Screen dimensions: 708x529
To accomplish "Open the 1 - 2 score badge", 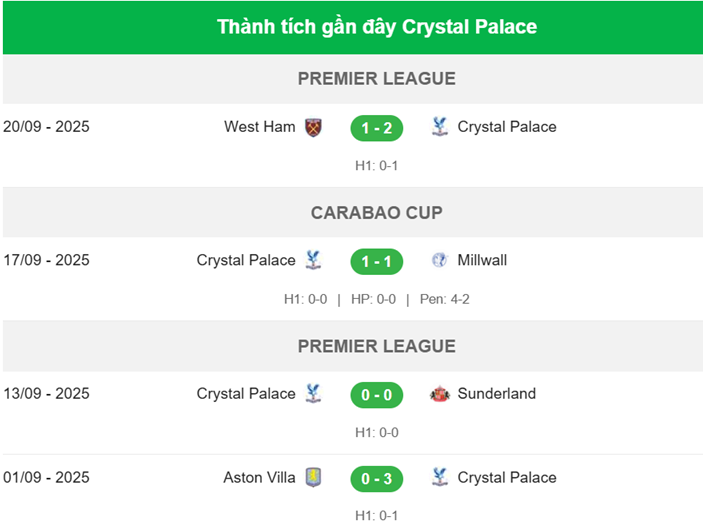I will point(376,128).
